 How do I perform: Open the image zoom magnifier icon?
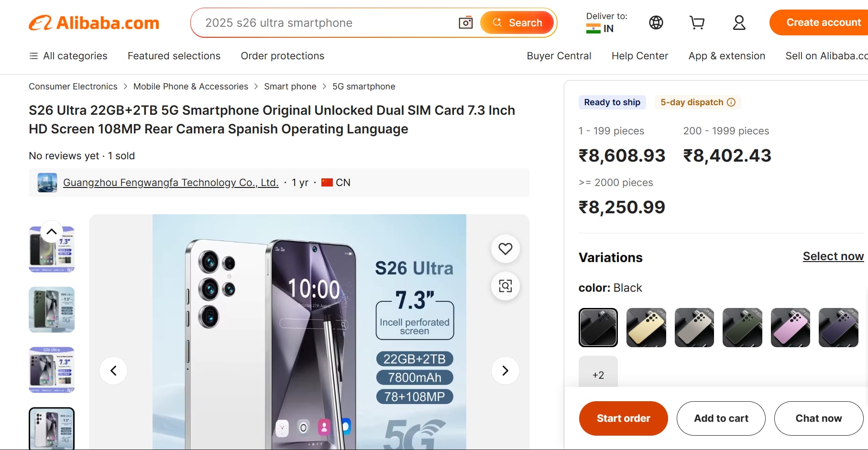point(505,286)
